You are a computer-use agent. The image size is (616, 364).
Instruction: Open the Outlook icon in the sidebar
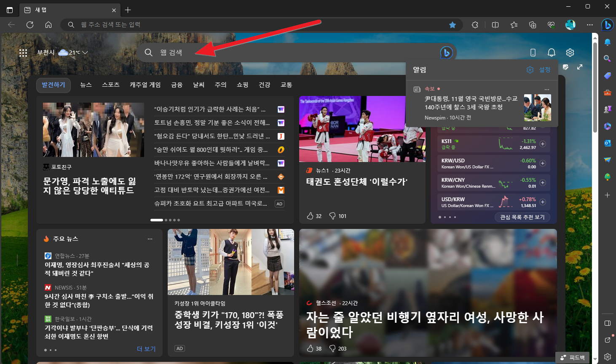(607, 143)
